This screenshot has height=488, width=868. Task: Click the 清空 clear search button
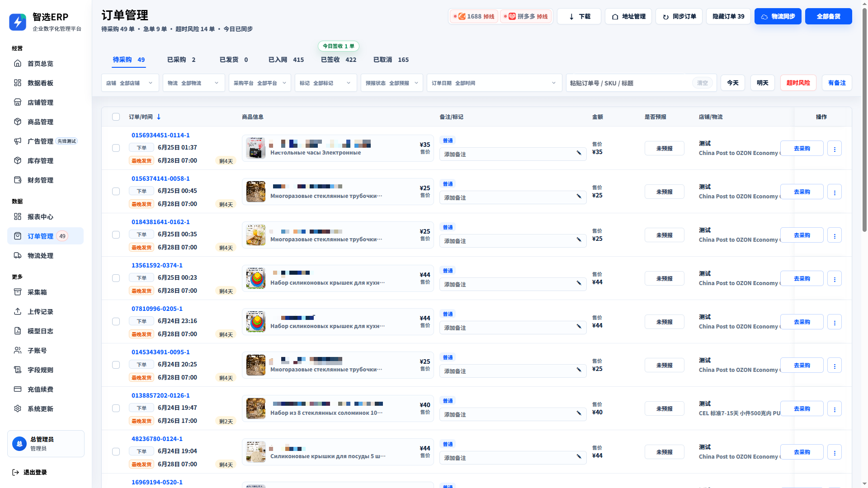click(x=703, y=83)
